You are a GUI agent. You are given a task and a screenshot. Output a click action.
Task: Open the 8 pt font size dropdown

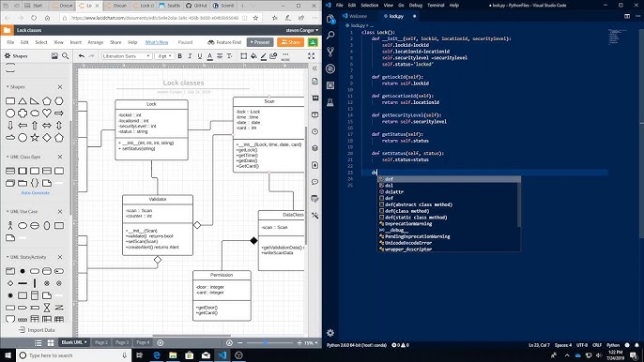point(164,56)
